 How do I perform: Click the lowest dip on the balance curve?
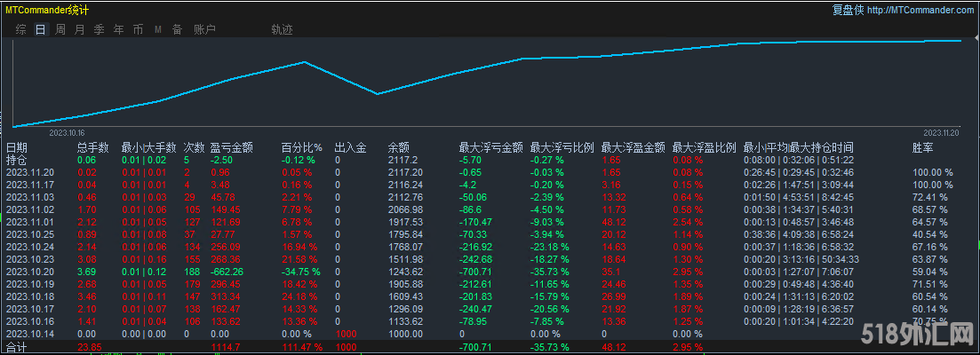[378, 93]
